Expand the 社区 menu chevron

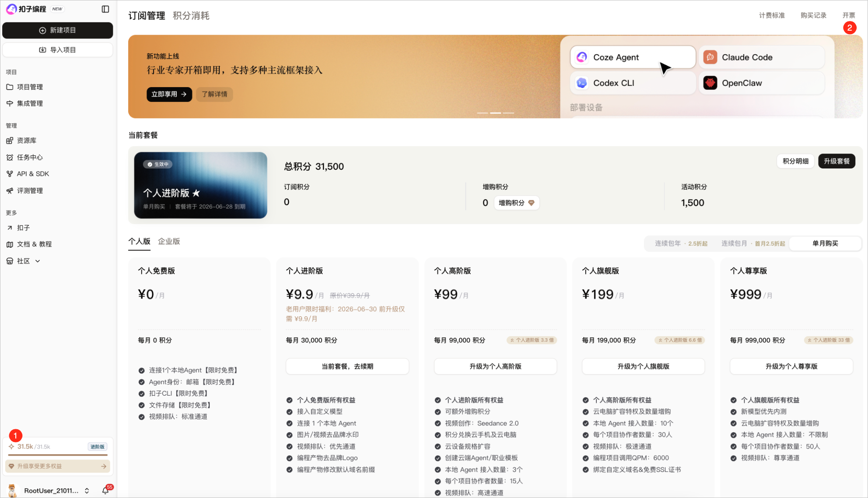coord(38,261)
